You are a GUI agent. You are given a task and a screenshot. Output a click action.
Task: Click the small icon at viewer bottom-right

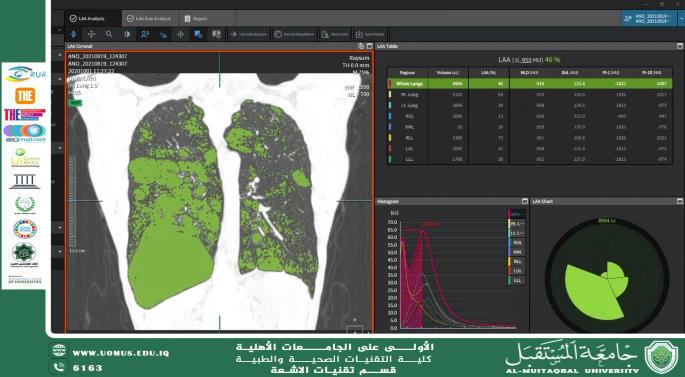click(x=355, y=329)
